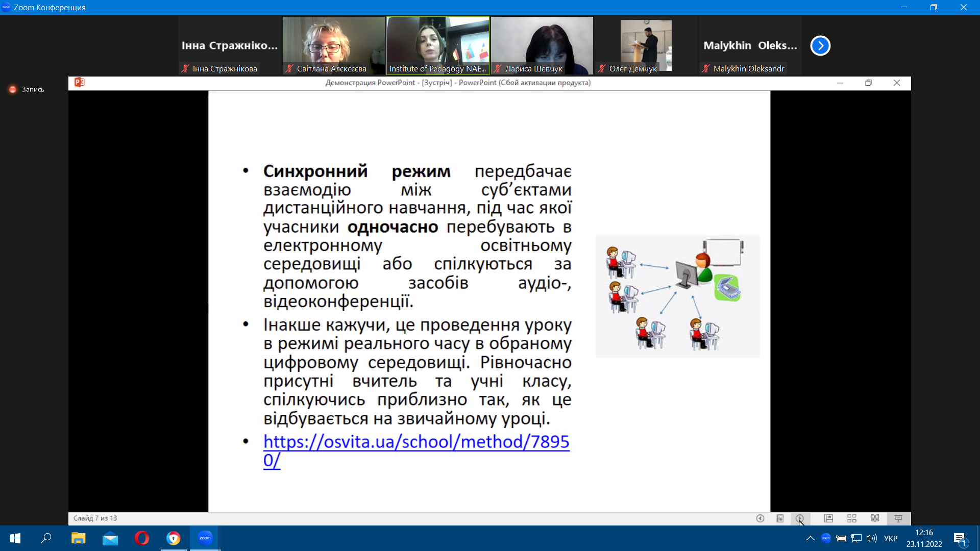Select the Slide Show presentation view icon
The image size is (980, 551).
[x=898, y=518]
